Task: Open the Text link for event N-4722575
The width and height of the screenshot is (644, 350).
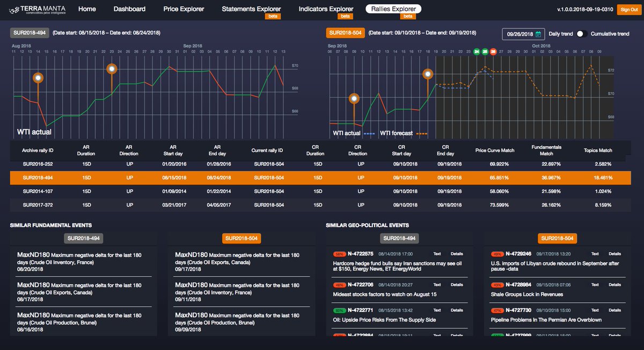Action: pos(437,254)
